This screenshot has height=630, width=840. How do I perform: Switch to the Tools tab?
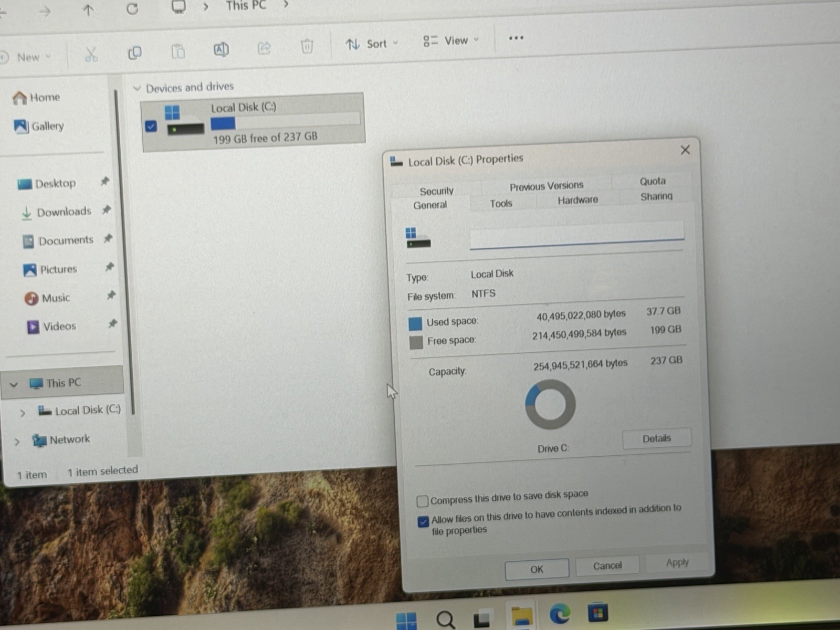(501, 203)
